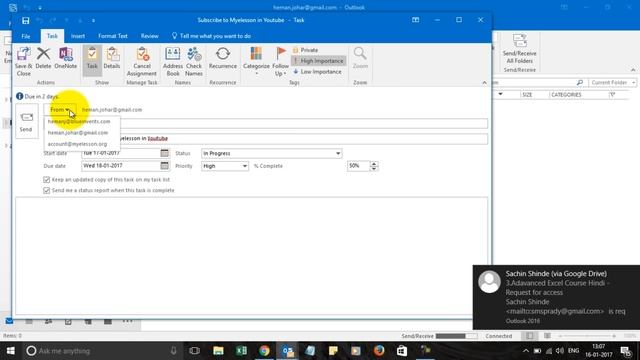This screenshot has width=640, height=360.
Task: Show hidden system tray icons
Action: click(525, 351)
